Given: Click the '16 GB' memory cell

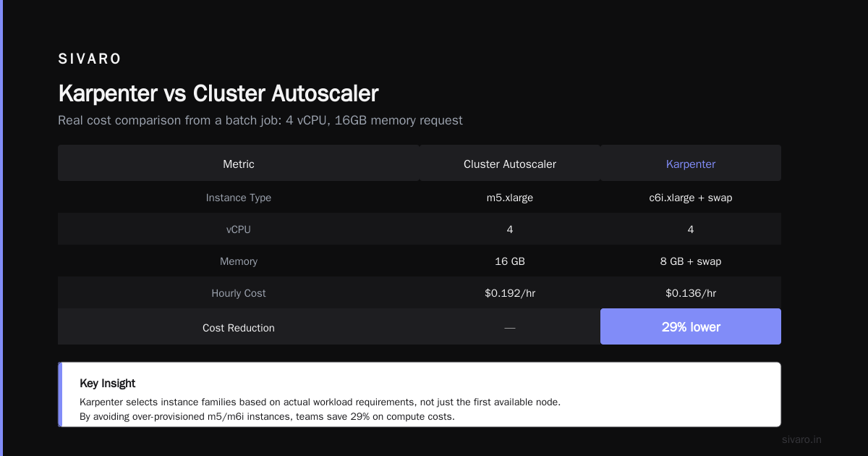Looking at the screenshot, I should coord(510,261).
